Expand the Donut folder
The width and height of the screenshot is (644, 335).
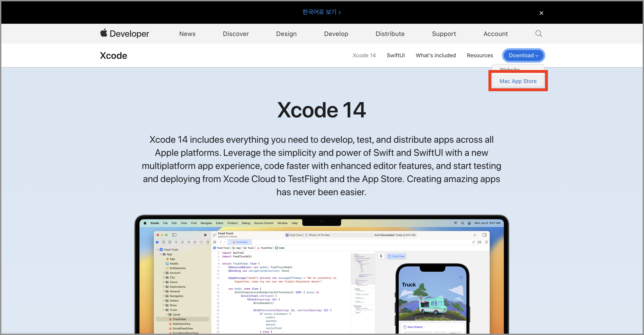click(x=163, y=282)
